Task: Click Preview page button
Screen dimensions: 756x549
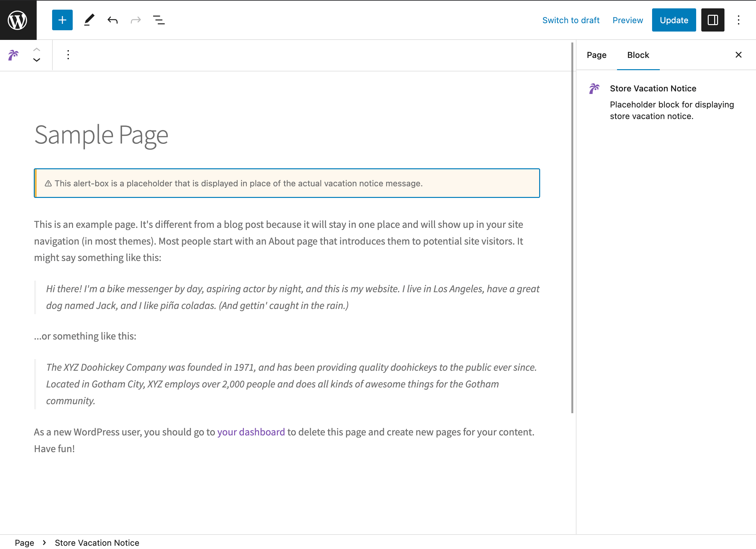Action: [x=627, y=21]
